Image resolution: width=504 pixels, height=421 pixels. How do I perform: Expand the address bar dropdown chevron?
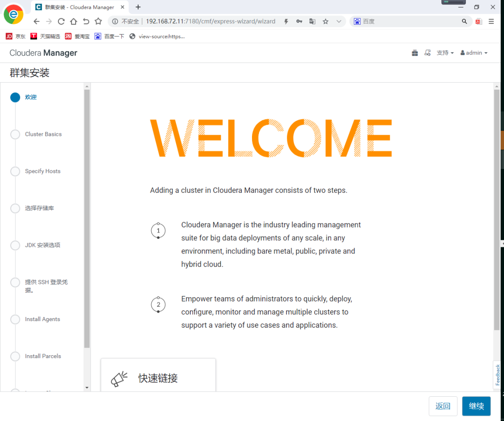tap(339, 21)
